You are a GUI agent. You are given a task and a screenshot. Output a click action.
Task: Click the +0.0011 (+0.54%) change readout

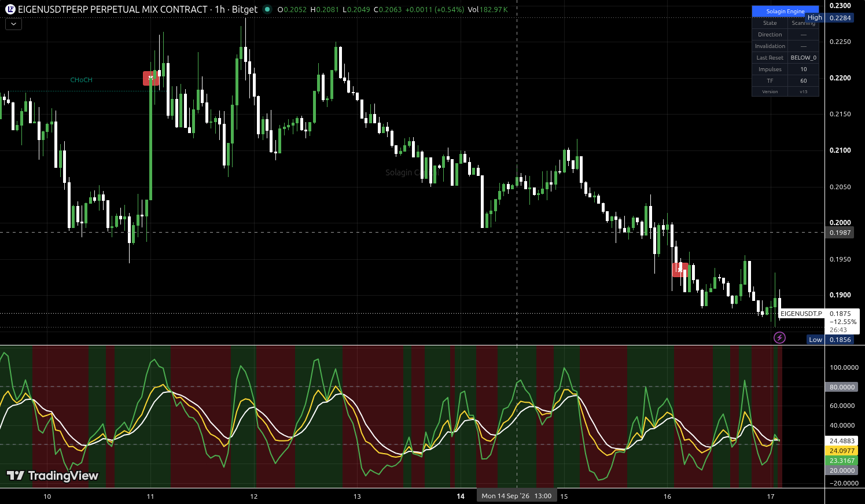[x=435, y=10]
